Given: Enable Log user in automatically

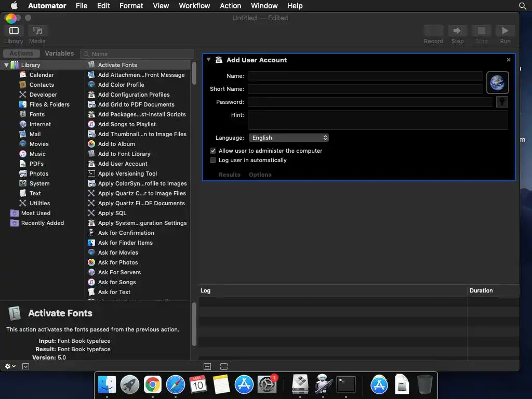Looking at the screenshot, I should [x=212, y=160].
